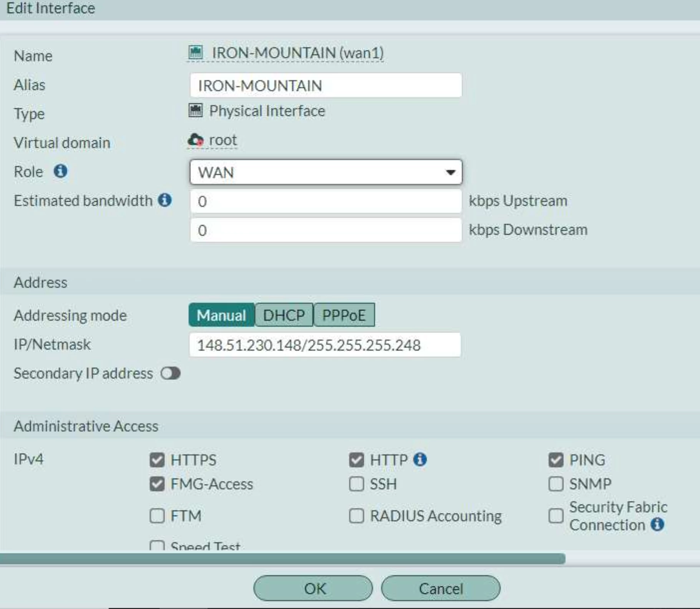Click the Role info icon
700x609 pixels.
[x=60, y=171]
